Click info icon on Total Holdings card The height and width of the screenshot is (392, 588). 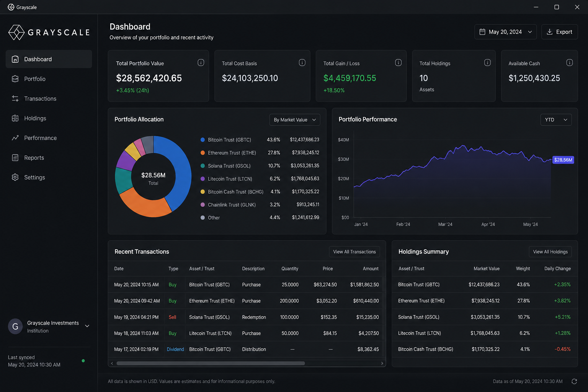(x=487, y=62)
